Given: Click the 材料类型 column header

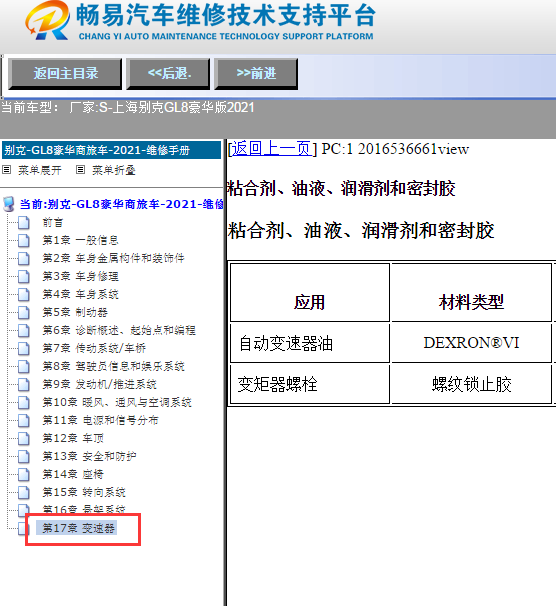Looking at the screenshot, I should (471, 293).
